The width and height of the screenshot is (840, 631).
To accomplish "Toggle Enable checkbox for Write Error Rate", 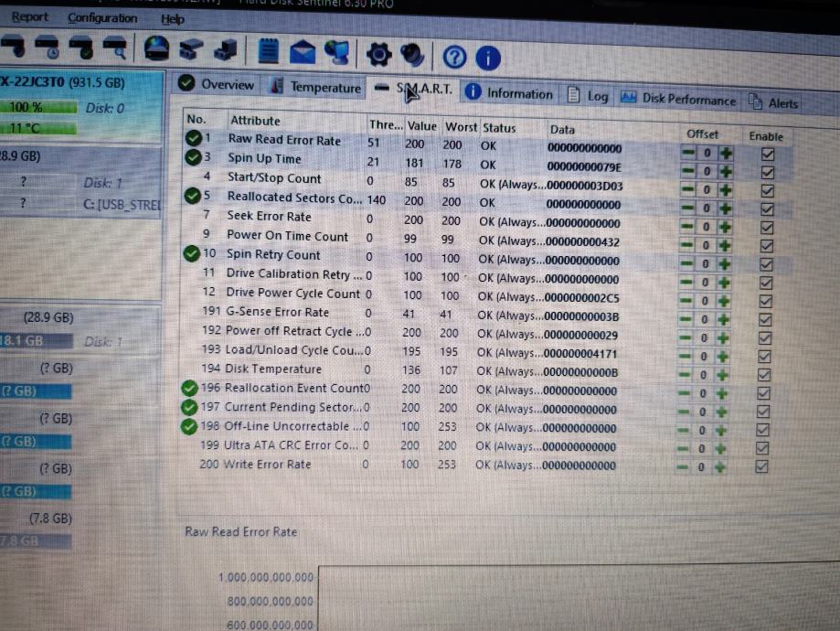I will point(761,466).
